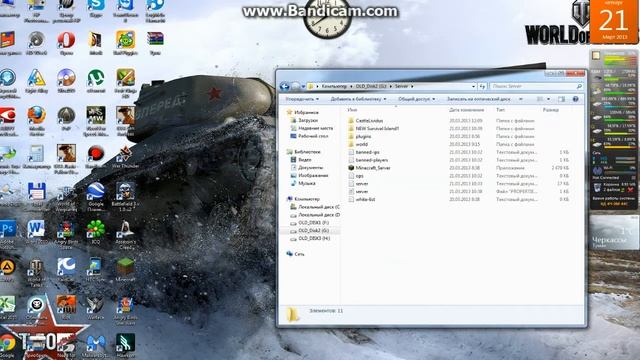Open the Общий доступ dropdown

click(416, 99)
